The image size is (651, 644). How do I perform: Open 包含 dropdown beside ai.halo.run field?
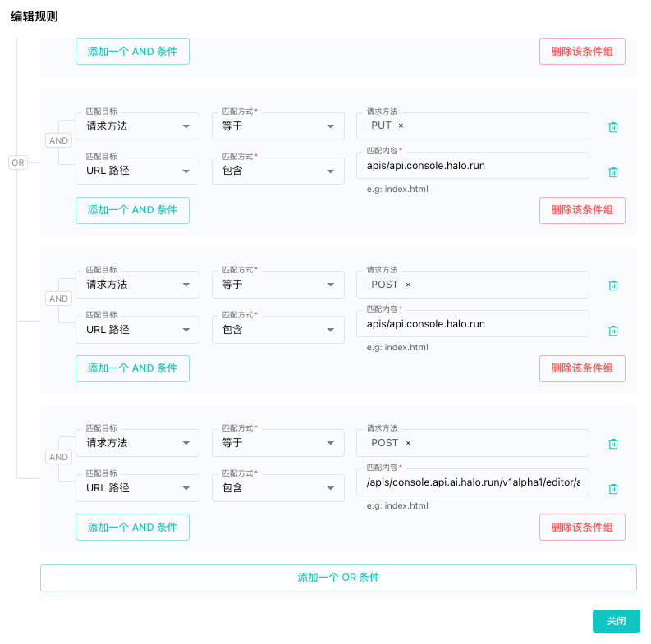coord(278,488)
